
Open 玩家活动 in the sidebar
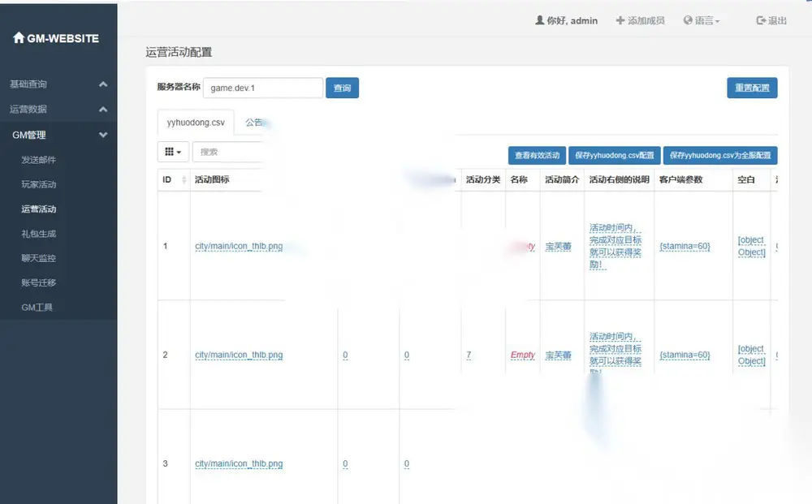tap(39, 184)
